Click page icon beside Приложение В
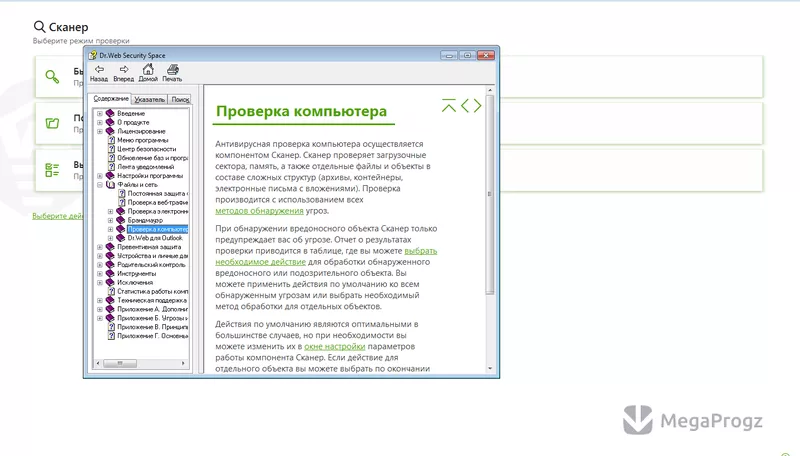Viewport: 800px width, 456px height. click(111, 327)
